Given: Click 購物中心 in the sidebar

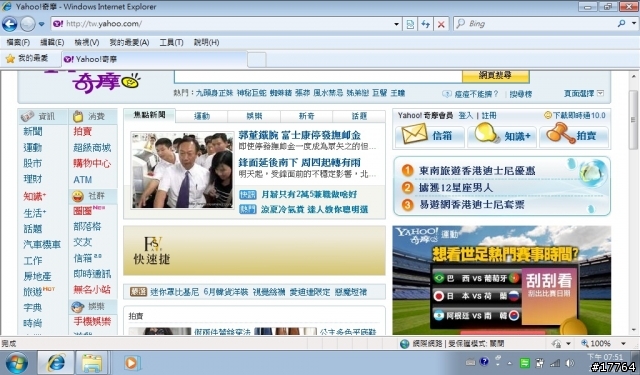Looking at the screenshot, I should point(92,164).
